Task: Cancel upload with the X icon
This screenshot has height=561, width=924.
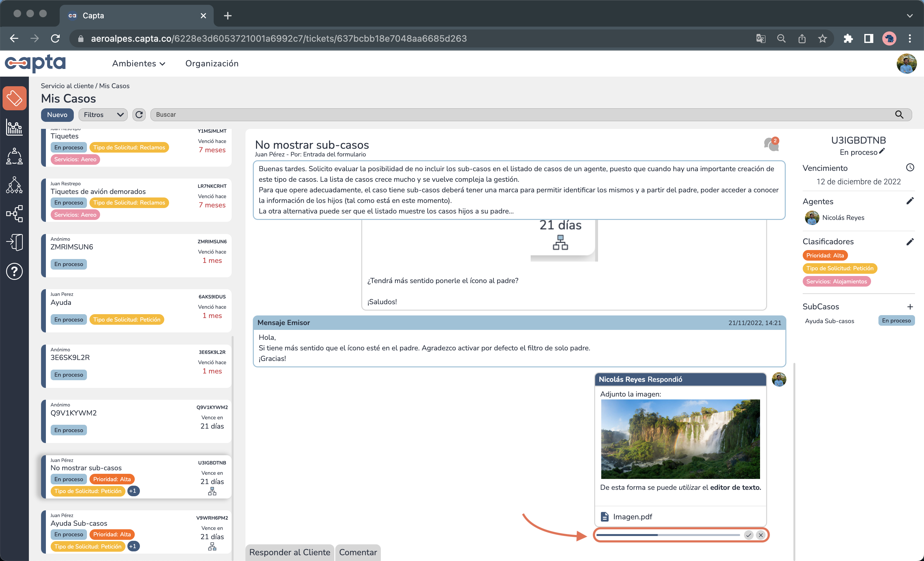Action: [x=760, y=535]
